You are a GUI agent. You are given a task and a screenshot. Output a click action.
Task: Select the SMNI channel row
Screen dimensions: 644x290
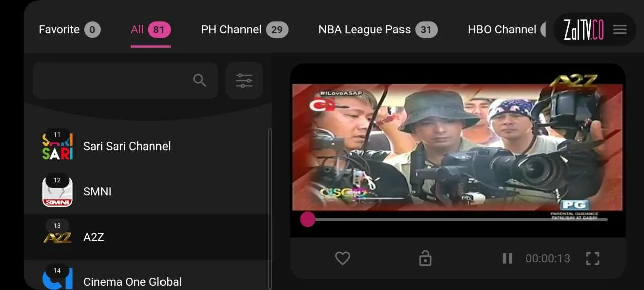146,191
